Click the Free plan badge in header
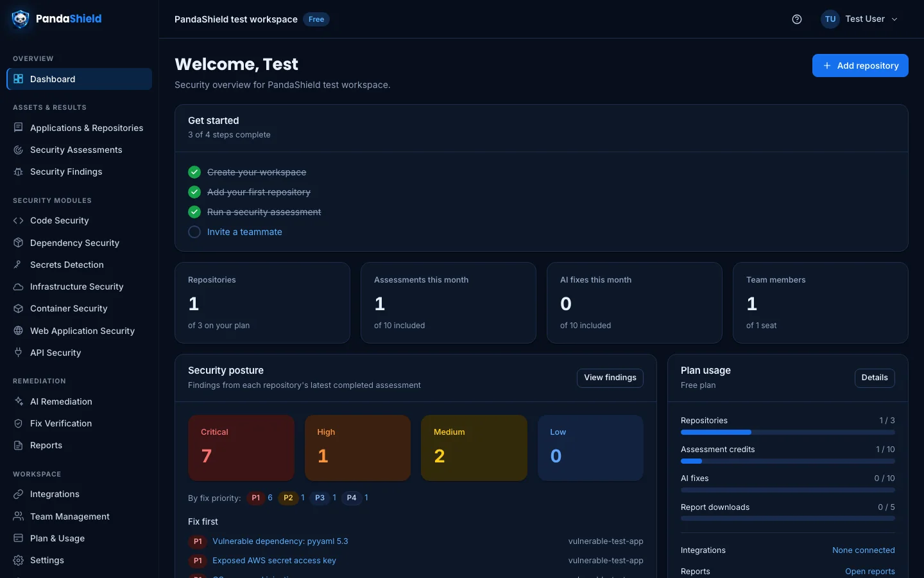Screen dimensions: 924x578 click(x=316, y=19)
